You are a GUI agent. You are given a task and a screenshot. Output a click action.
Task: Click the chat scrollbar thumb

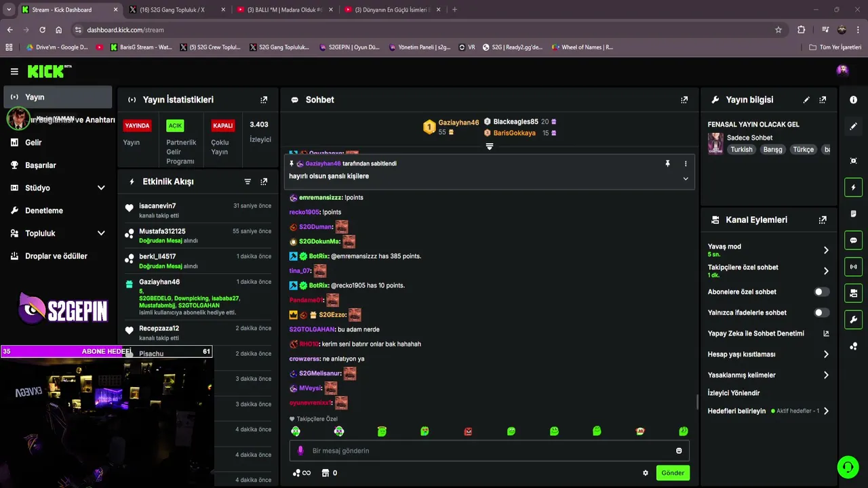coord(697,402)
